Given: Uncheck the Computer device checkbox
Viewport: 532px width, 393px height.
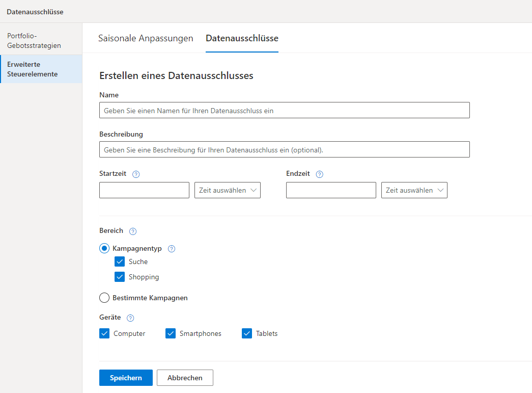Looking at the screenshot, I should tap(104, 333).
